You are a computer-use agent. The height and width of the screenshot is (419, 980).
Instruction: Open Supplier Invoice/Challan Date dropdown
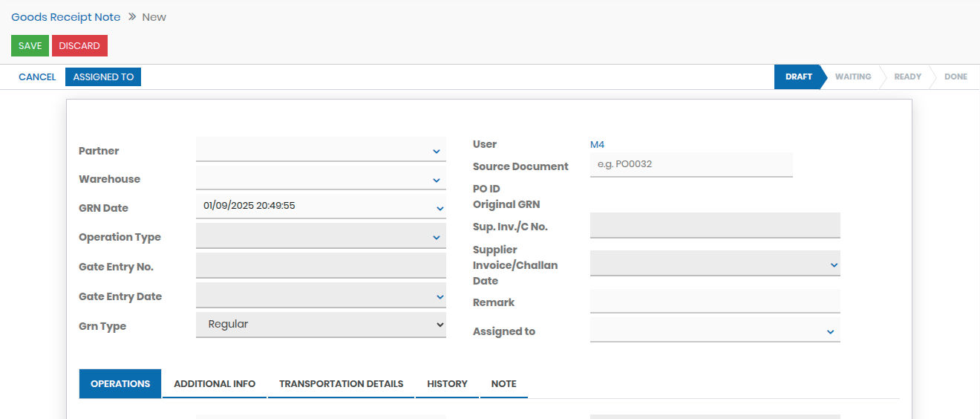pyautogui.click(x=714, y=264)
